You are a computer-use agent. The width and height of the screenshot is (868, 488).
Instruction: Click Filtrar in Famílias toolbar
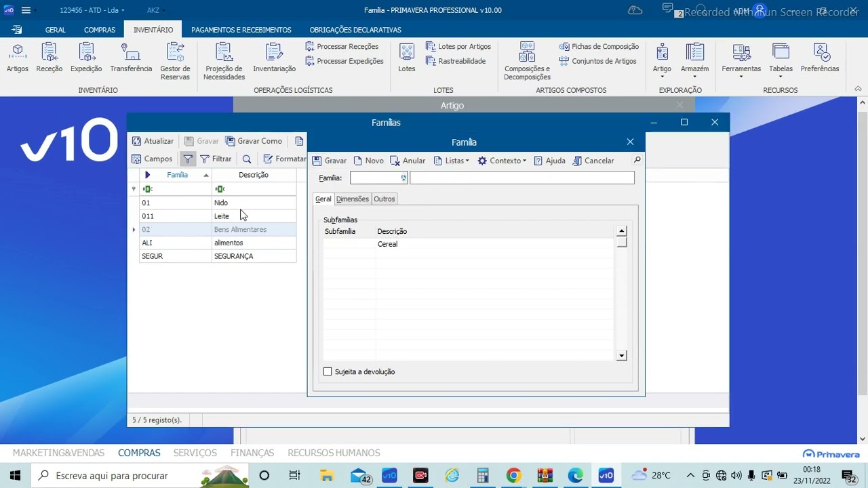(x=216, y=159)
